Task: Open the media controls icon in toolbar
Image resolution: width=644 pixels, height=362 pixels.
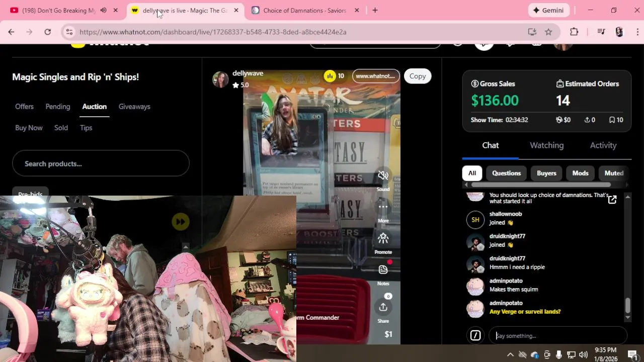Action: click(x=601, y=32)
